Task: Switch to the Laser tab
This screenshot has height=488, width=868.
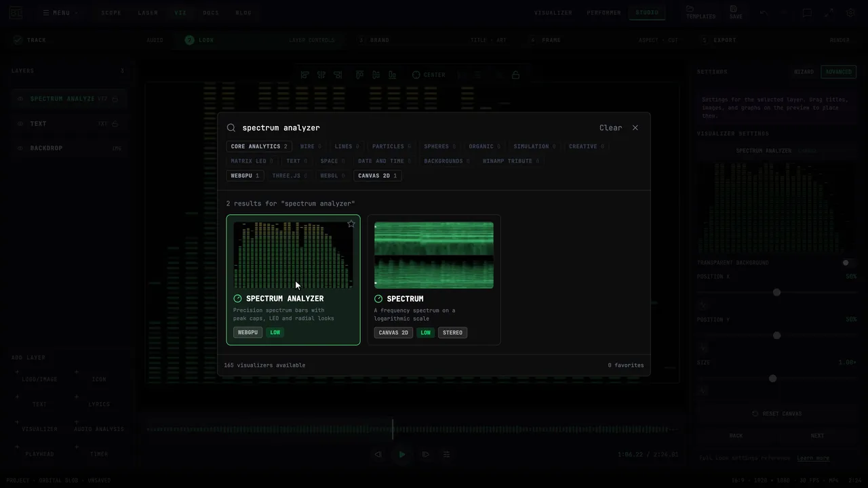Action: (148, 13)
